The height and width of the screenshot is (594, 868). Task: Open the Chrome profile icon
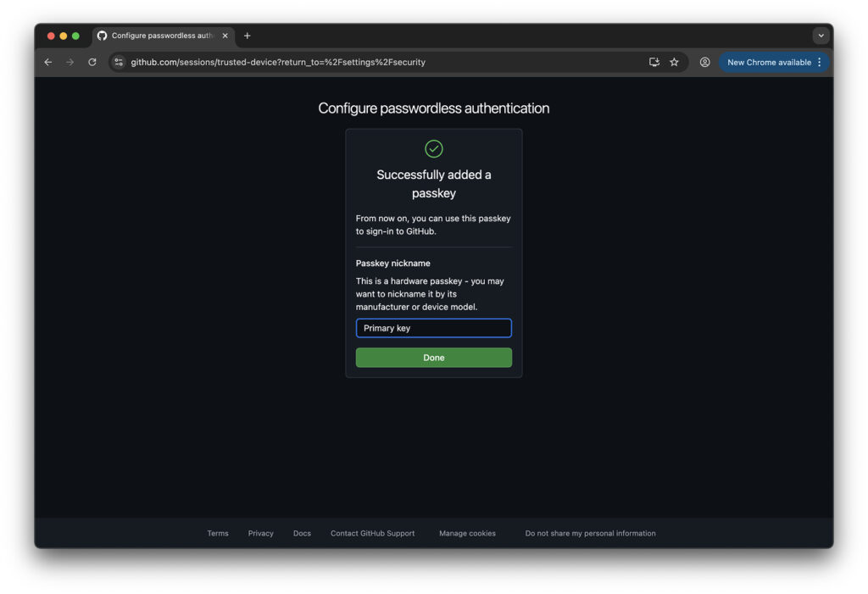point(704,62)
